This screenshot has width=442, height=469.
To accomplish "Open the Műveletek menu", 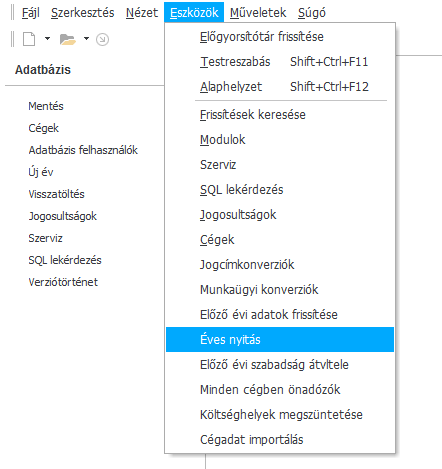I will pyautogui.click(x=258, y=13).
